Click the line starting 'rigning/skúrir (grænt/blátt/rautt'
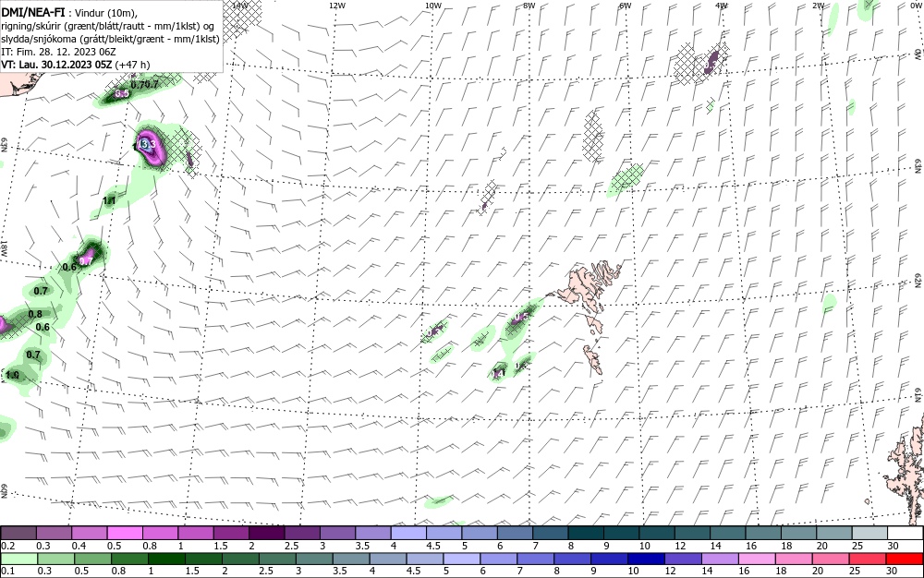The image size is (924, 578). (x=108, y=27)
